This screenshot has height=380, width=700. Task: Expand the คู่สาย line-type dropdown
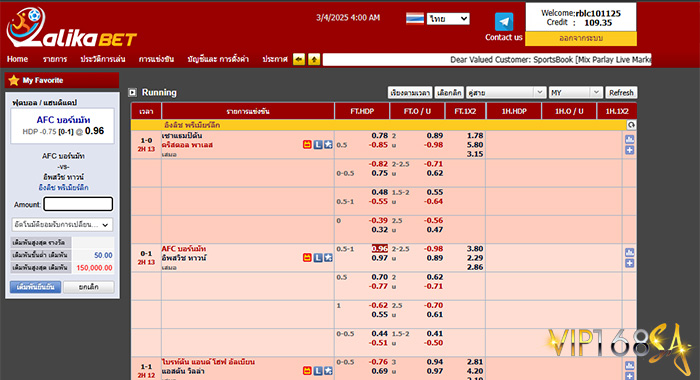(506, 92)
